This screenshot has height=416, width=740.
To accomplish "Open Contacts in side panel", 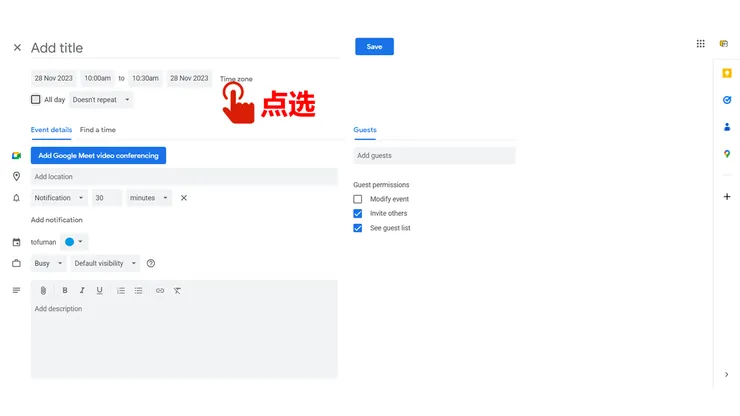I will tap(727, 127).
